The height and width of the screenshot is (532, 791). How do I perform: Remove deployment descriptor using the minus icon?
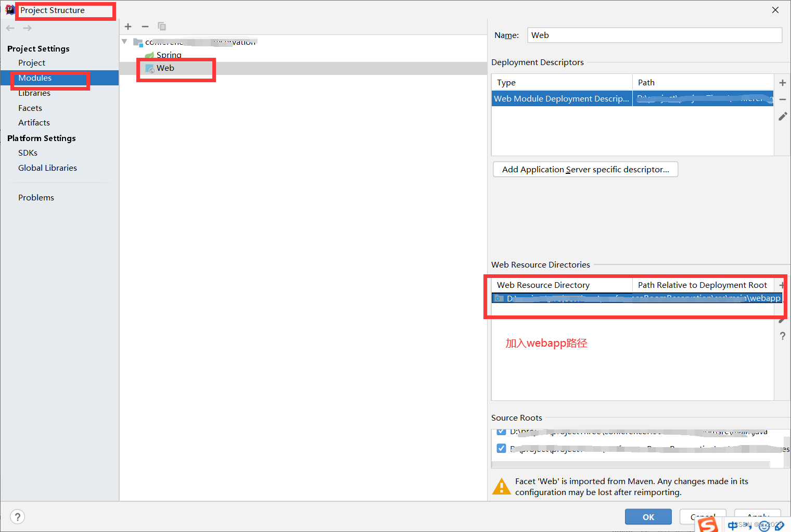(783, 99)
